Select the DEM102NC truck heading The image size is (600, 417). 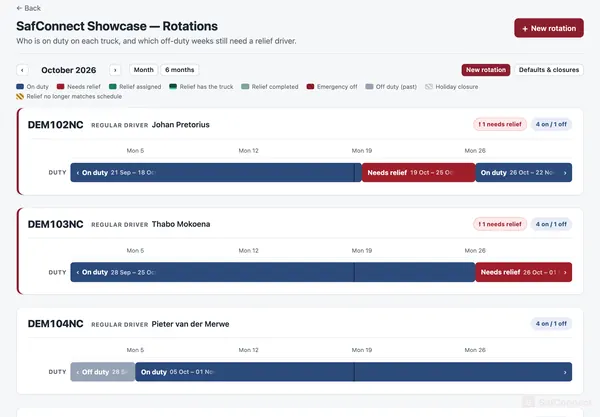click(55, 125)
